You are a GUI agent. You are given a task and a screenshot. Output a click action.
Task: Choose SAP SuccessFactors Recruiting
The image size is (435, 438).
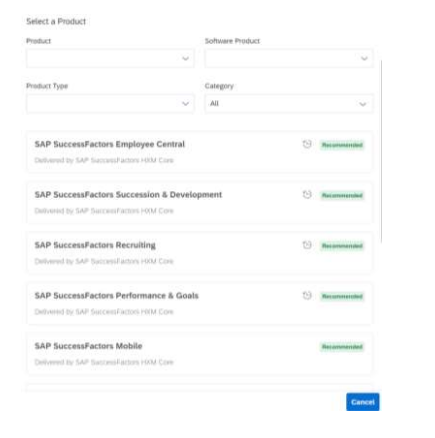click(199, 253)
